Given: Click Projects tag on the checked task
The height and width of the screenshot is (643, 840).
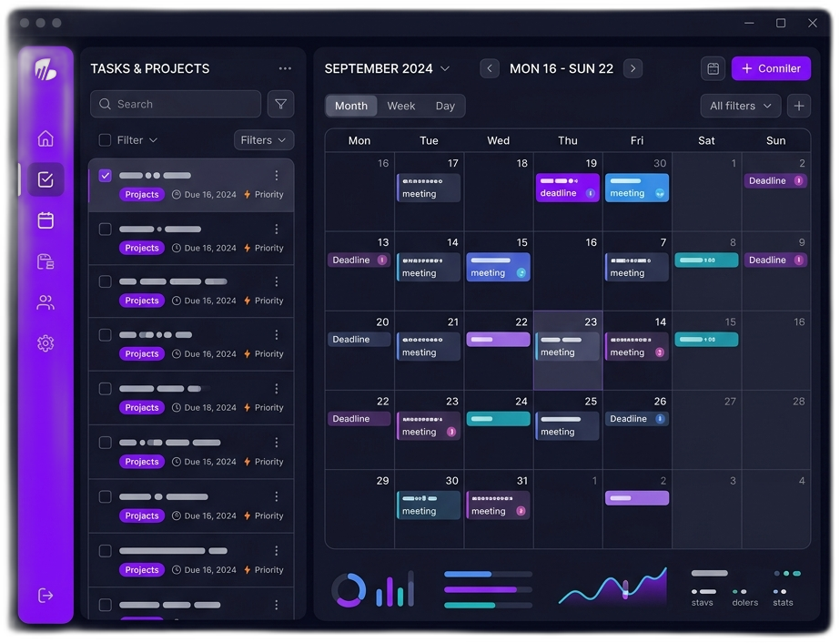Looking at the screenshot, I should tap(141, 195).
